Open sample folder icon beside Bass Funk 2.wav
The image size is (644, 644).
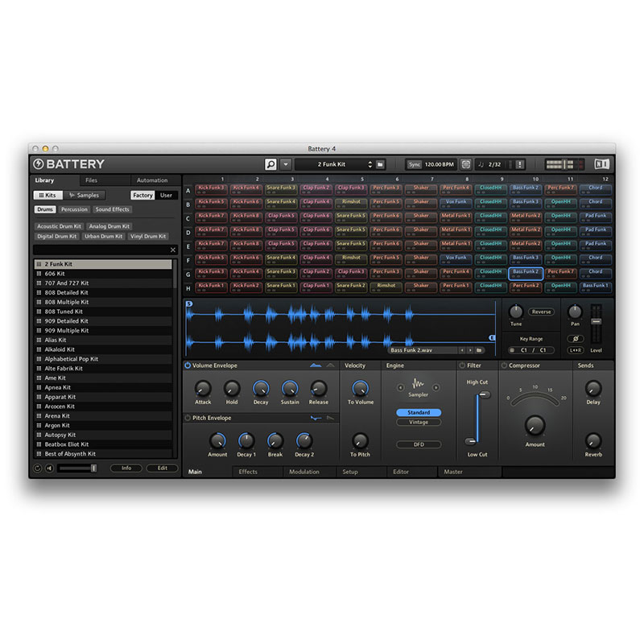pyautogui.click(x=479, y=350)
